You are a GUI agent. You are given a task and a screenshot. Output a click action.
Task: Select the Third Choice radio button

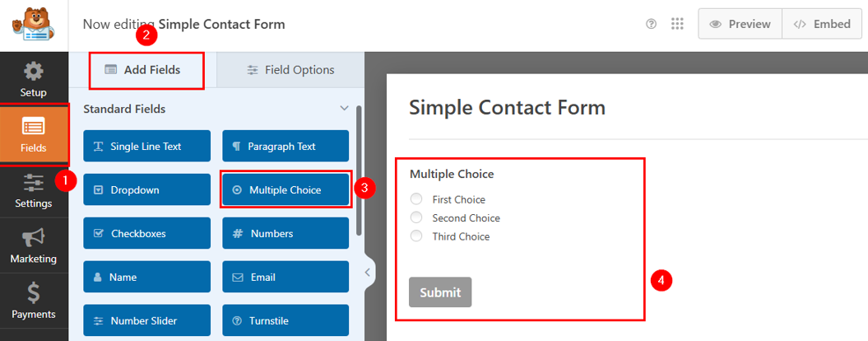click(416, 236)
